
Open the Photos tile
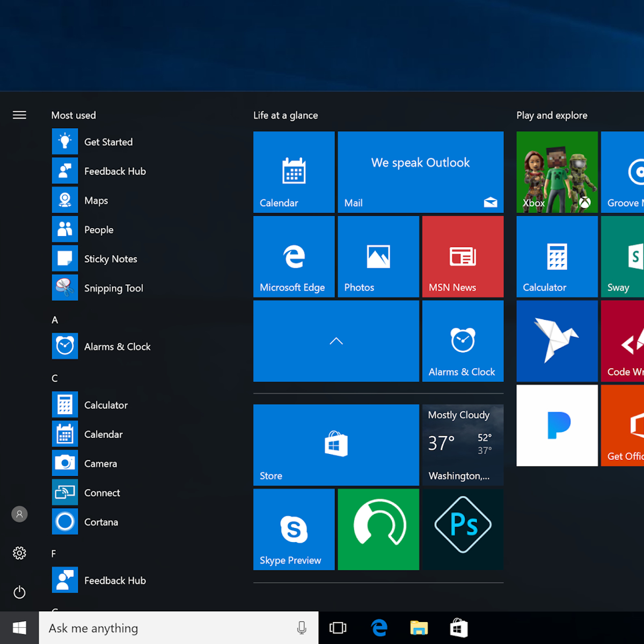click(x=378, y=257)
